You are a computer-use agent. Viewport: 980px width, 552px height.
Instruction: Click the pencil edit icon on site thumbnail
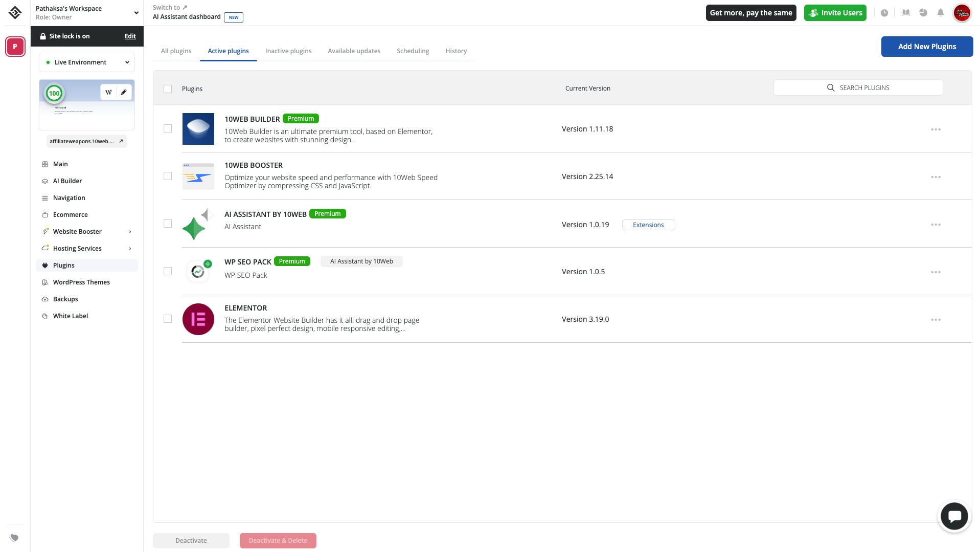(124, 93)
